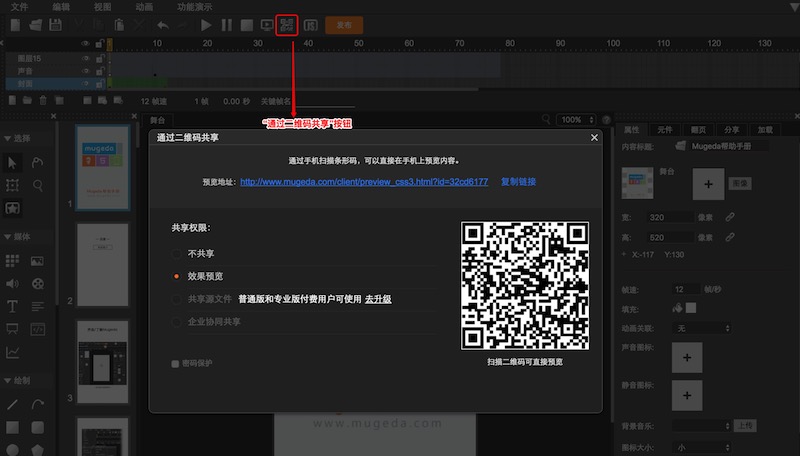
Task: Select the 企业协同共享 radio option
Action: tap(176, 322)
